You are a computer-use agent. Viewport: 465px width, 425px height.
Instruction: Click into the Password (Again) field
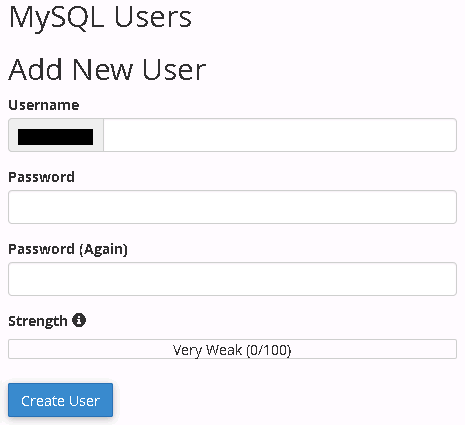[x=232, y=279]
